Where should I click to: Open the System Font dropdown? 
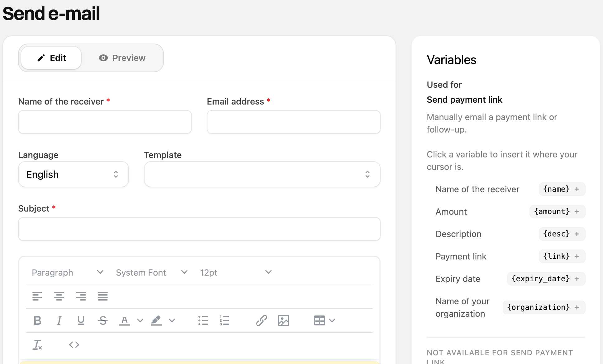[152, 273]
